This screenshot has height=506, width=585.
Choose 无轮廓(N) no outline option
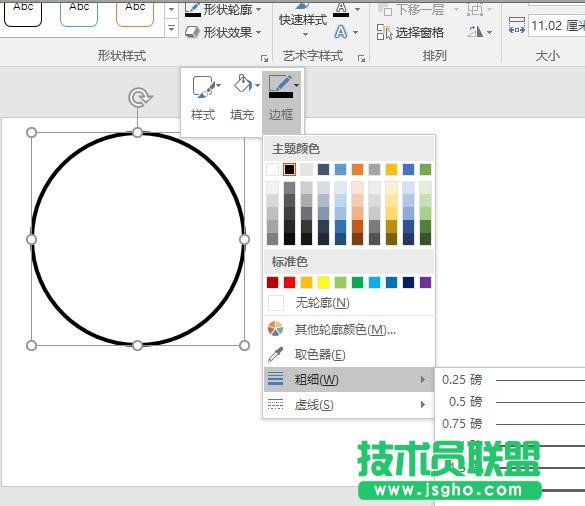(x=349, y=303)
